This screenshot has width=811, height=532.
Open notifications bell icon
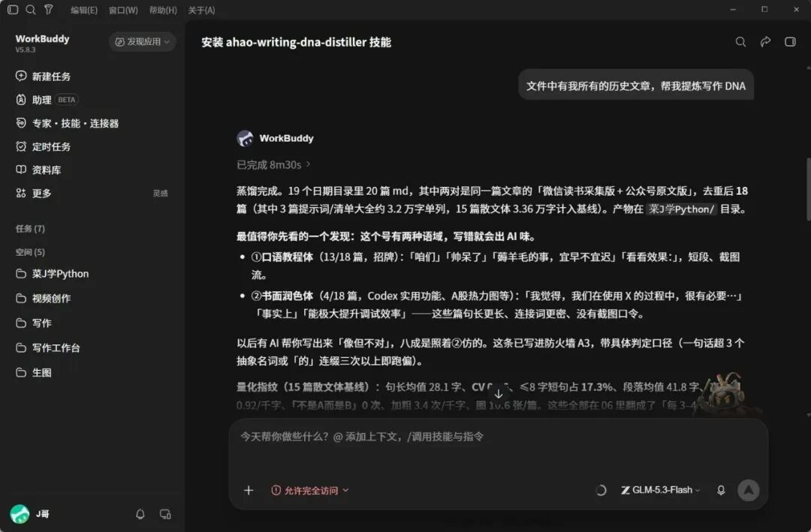[x=140, y=514]
